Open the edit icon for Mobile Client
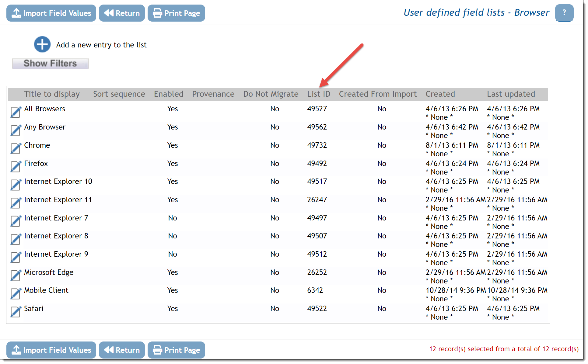This screenshot has width=588, height=364. pyautogui.click(x=16, y=293)
